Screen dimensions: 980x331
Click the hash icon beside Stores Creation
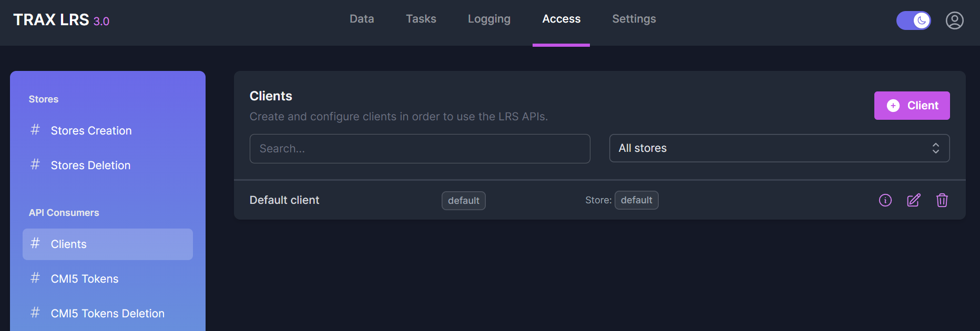[35, 130]
